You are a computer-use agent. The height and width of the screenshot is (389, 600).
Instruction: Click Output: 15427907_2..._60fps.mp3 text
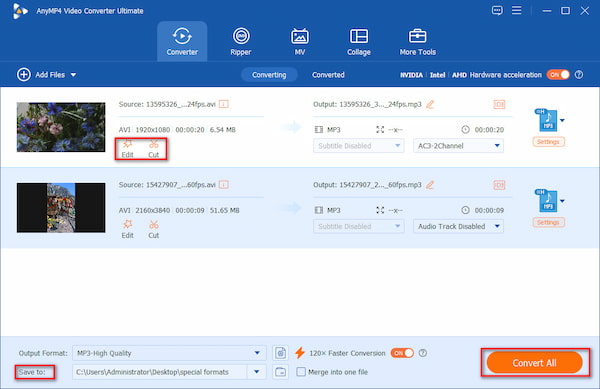pyautogui.click(x=367, y=185)
